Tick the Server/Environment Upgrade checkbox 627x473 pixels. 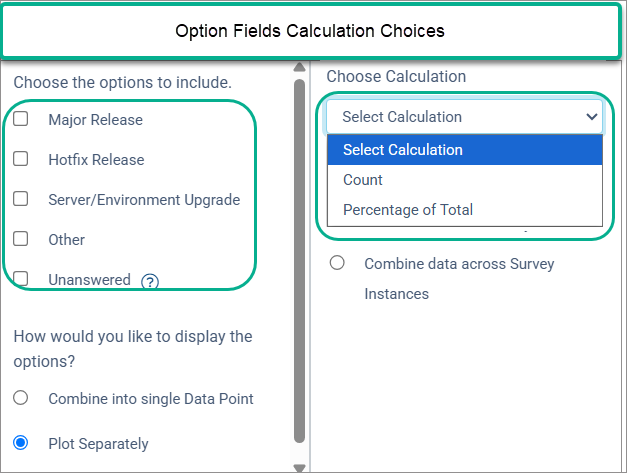point(21,199)
